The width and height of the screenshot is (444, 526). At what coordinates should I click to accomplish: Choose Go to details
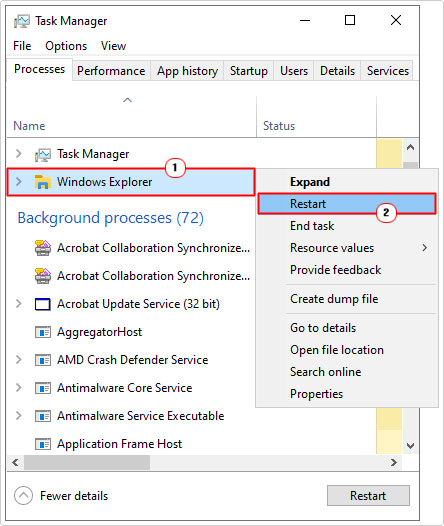pyautogui.click(x=347, y=328)
